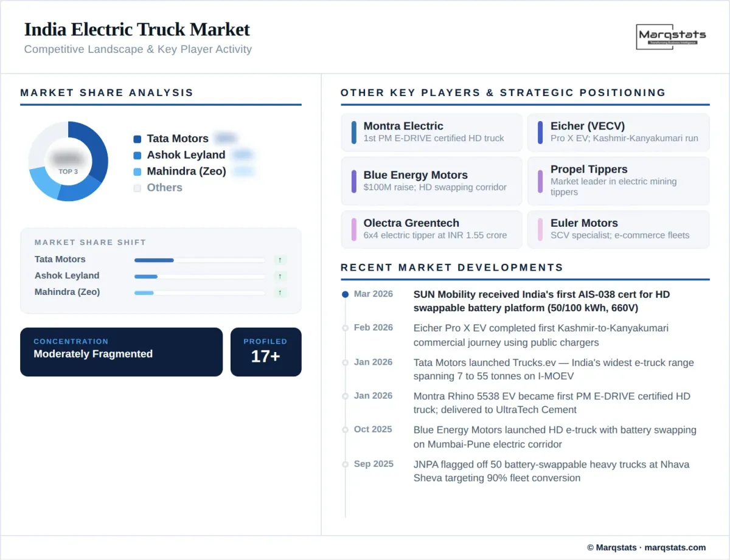Click the Others legend color square

[x=137, y=188]
